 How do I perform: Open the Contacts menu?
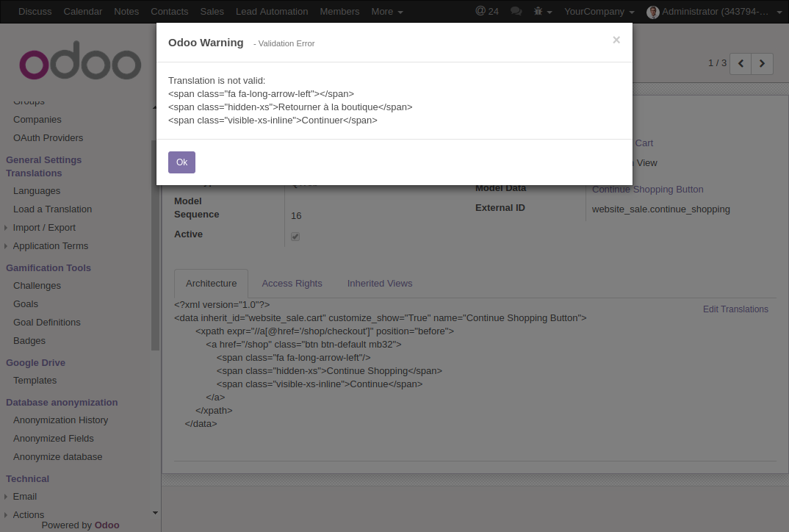170,11
